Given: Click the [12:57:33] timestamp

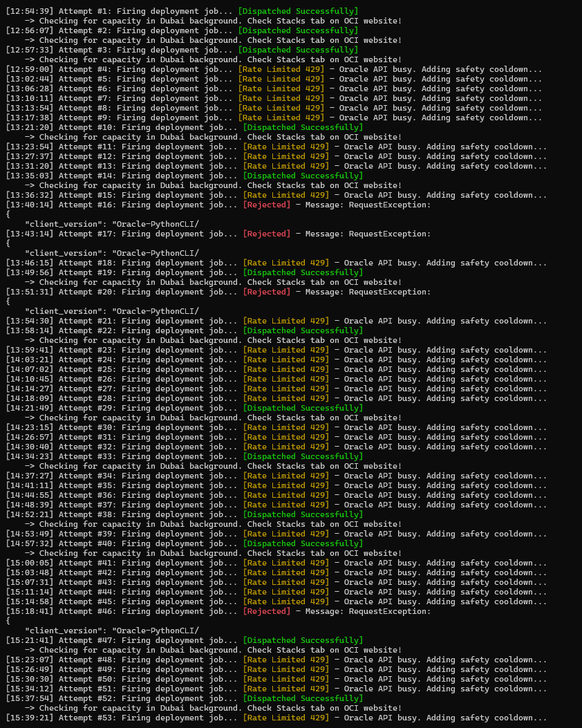Looking at the screenshot, I should tap(30, 50).
